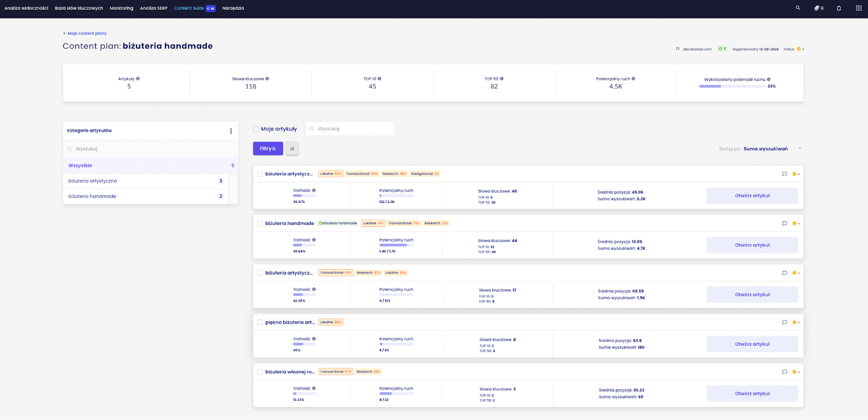868x420 pixels.
Task: Click the green 3 badge near decobazaar.com
Action: [722, 49]
